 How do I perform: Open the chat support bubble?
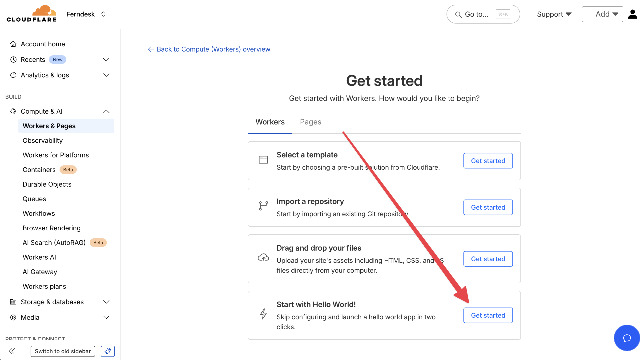pyautogui.click(x=627, y=338)
